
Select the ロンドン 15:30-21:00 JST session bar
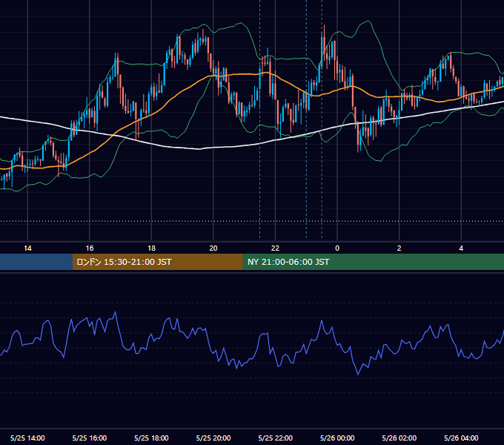[157, 262]
